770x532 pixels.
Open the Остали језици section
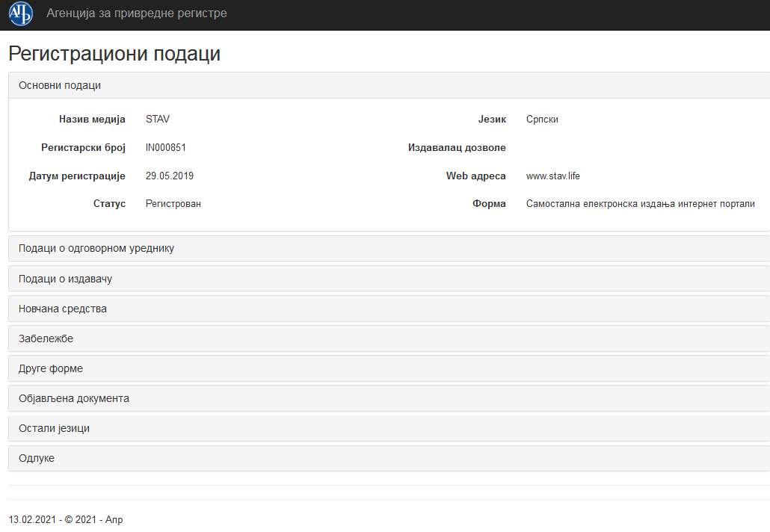[x=55, y=428]
